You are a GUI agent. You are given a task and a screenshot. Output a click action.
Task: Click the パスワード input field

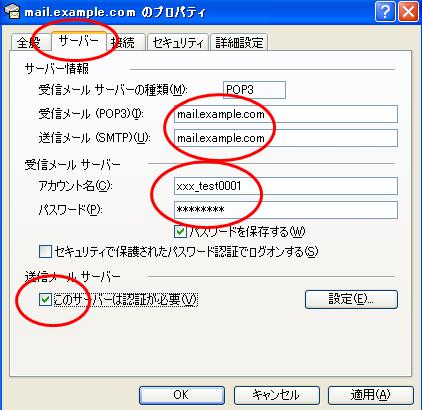(x=286, y=210)
